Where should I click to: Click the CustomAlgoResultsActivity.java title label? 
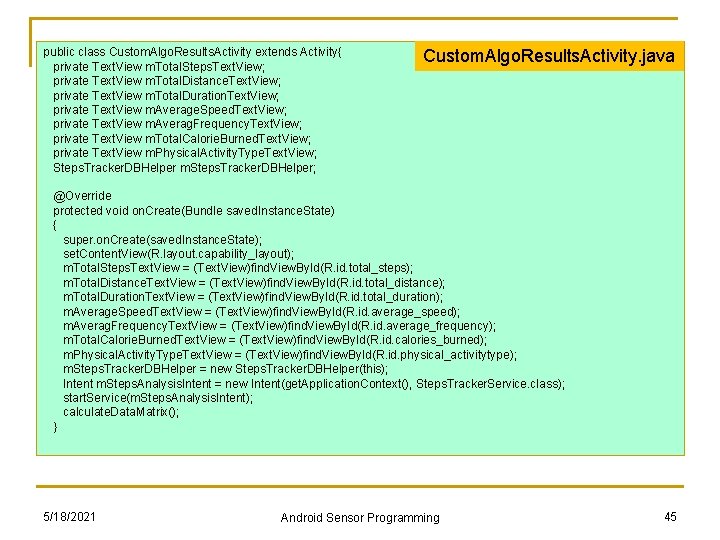point(549,56)
